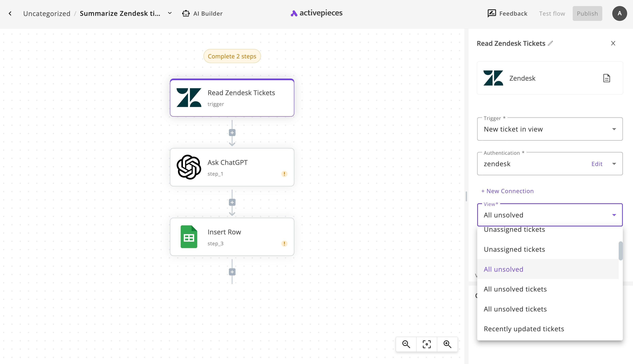Click the Feedback chat icon
Screen dimensions: 633x364
[492, 14]
